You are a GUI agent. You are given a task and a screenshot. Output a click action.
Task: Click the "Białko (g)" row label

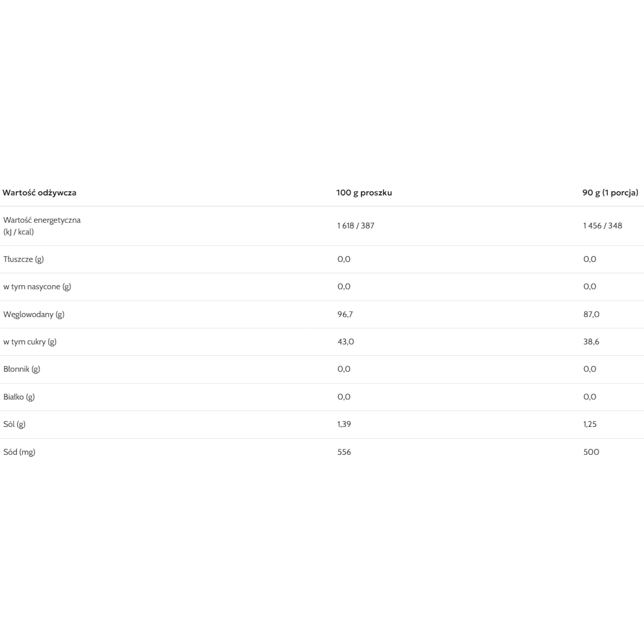tap(19, 397)
